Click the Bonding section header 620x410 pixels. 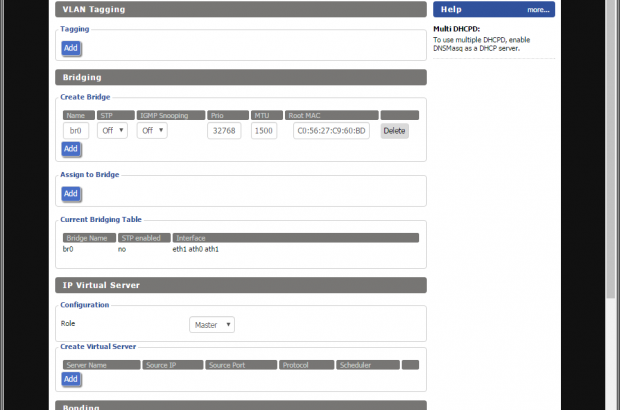(241, 406)
